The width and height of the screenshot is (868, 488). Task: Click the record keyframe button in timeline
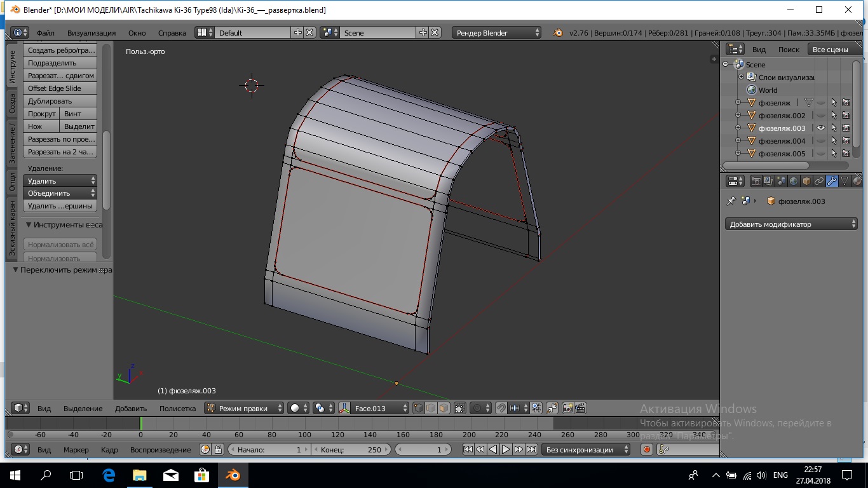(647, 450)
